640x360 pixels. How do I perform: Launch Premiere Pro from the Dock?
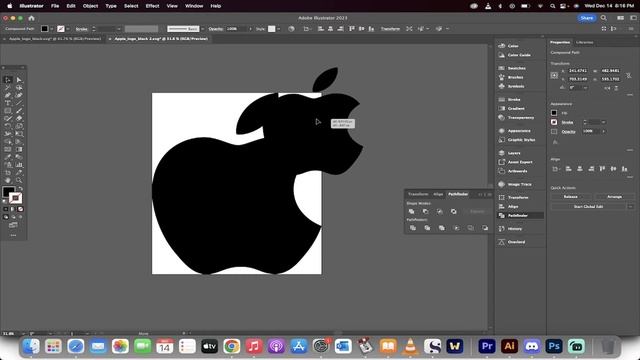pos(487,346)
